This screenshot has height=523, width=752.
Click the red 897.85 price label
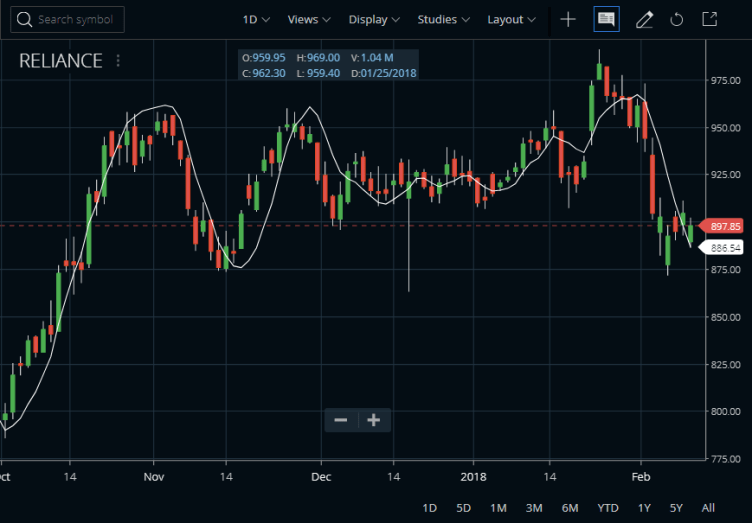pos(722,226)
